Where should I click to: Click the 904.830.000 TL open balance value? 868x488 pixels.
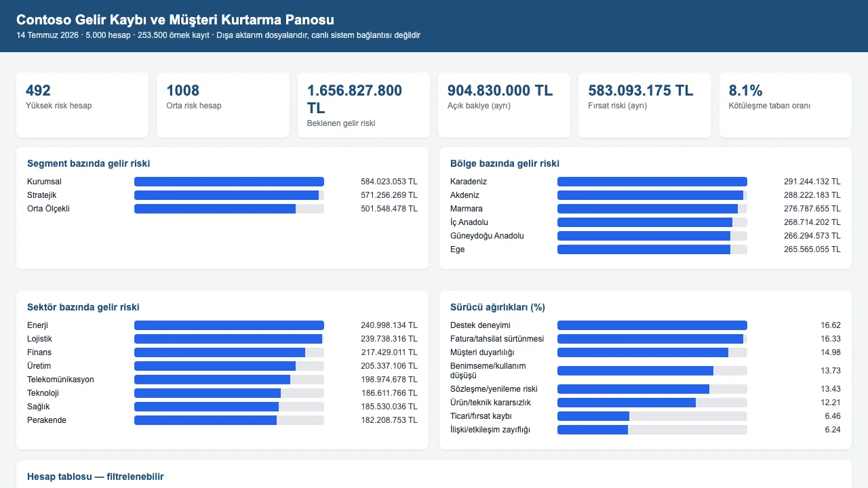(x=500, y=90)
